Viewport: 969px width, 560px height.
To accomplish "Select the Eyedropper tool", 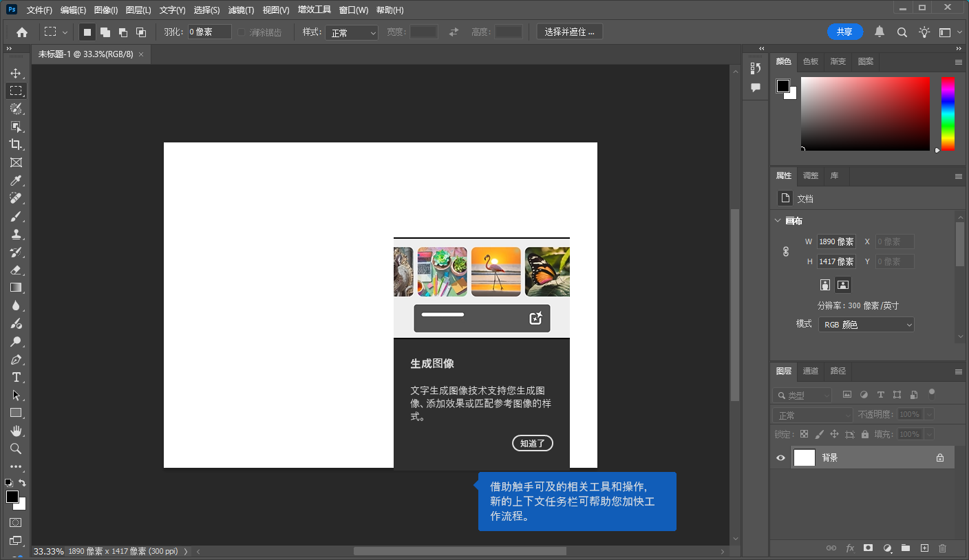I will click(15, 180).
